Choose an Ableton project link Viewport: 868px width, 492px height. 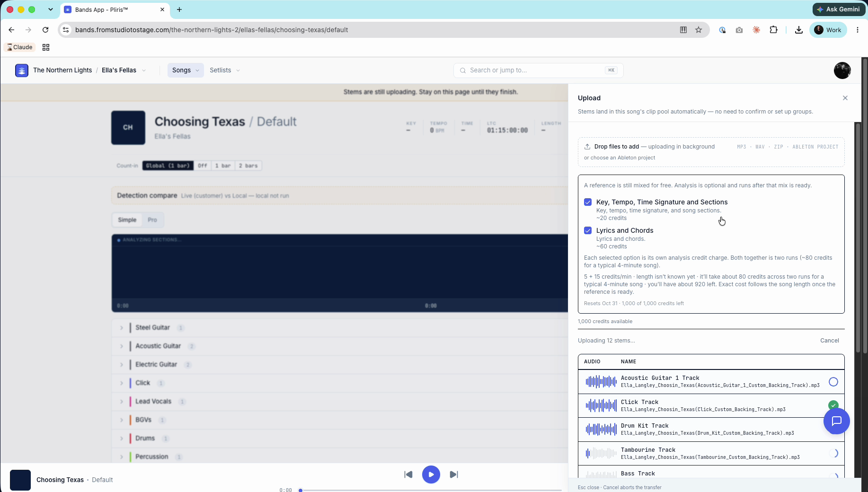click(620, 158)
